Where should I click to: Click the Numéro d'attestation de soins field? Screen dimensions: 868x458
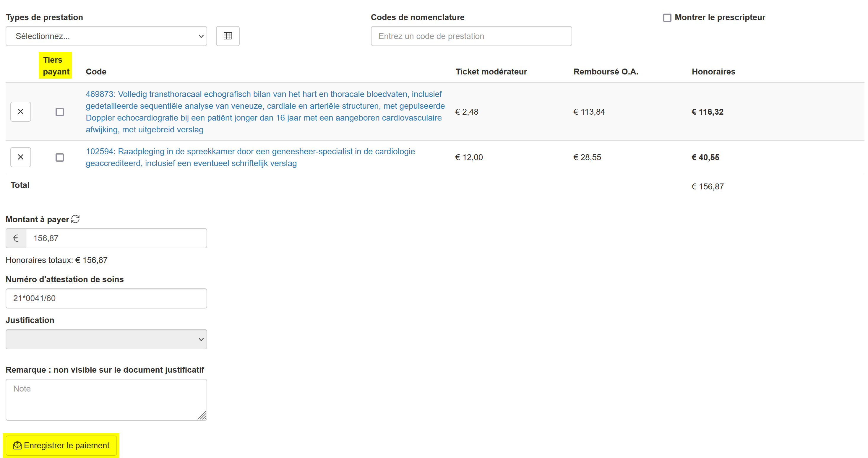(x=106, y=298)
